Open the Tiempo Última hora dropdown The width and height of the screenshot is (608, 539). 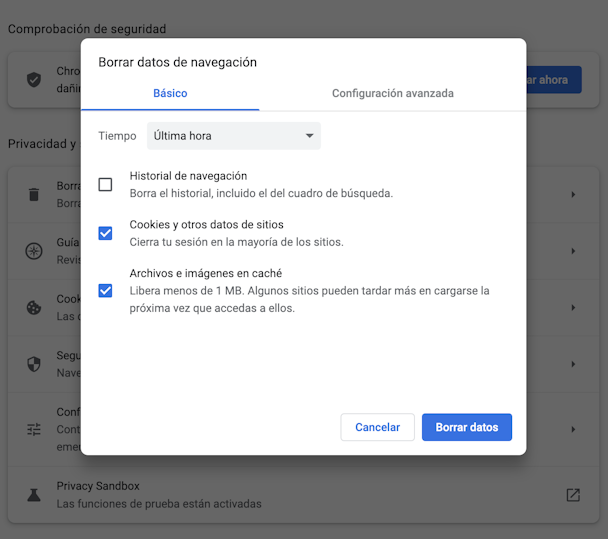(234, 136)
